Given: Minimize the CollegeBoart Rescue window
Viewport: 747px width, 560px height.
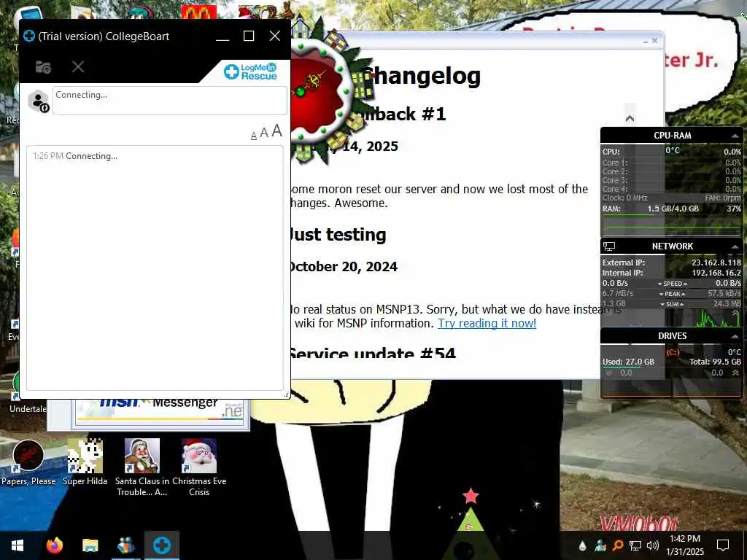Looking at the screenshot, I should pyautogui.click(x=222, y=36).
